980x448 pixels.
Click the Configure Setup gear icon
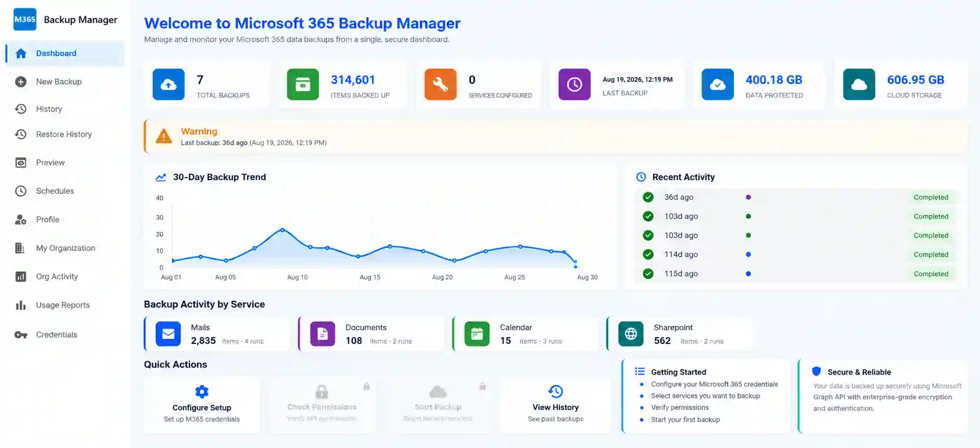[202, 391]
